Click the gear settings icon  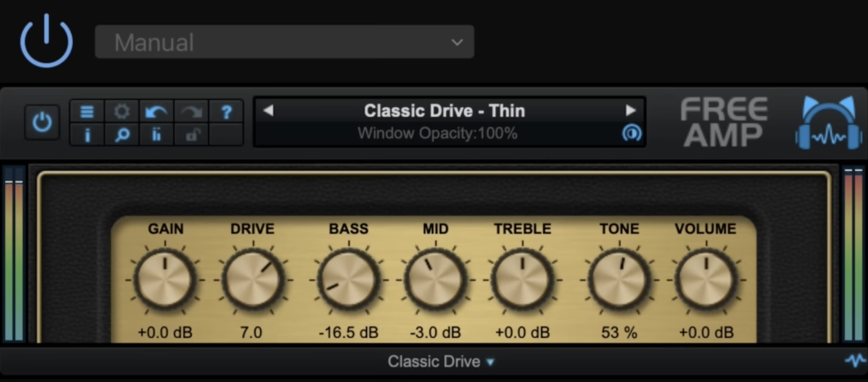pyautogui.click(x=122, y=112)
